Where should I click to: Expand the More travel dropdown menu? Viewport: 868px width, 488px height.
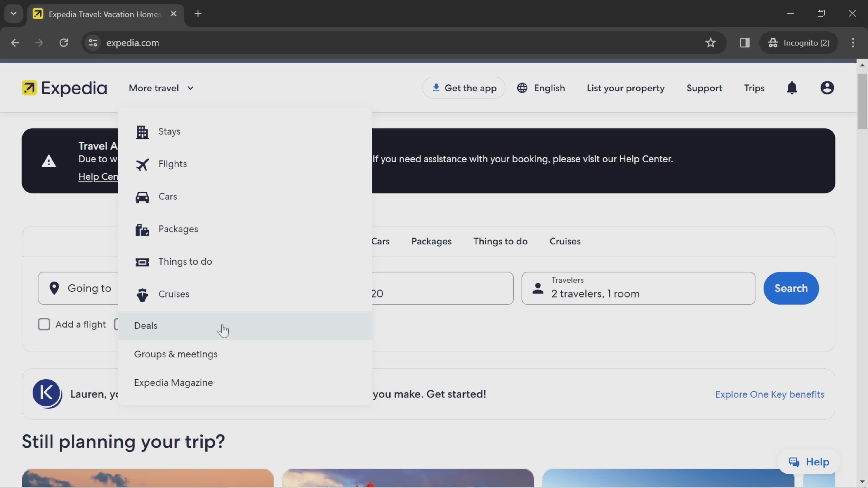click(161, 88)
